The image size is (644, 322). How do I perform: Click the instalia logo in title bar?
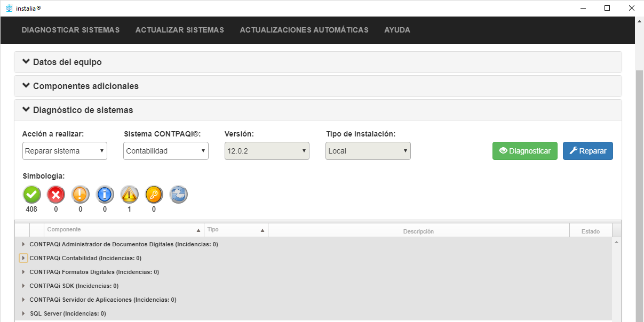pos(9,8)
